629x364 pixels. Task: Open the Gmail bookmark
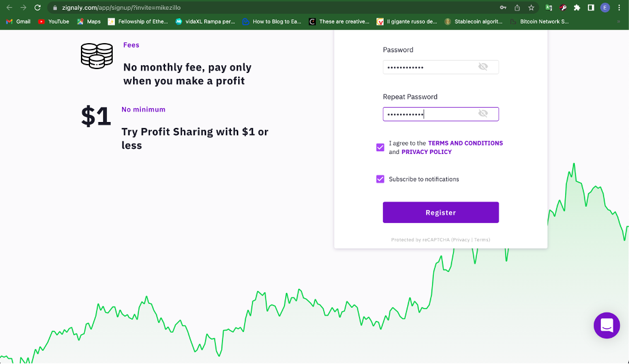tap(18, 22)
